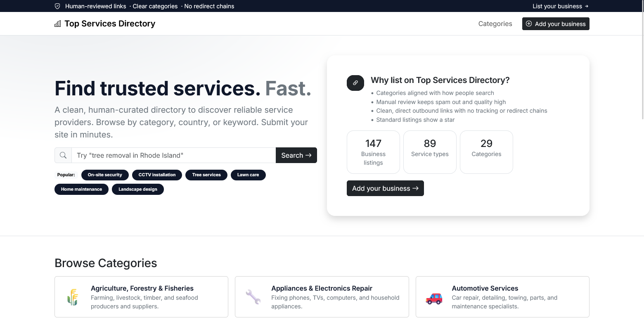644x322 pixels.
Task: Click the plant icon for Agriculture, Forestry & Fisheries
Action: 73,297
